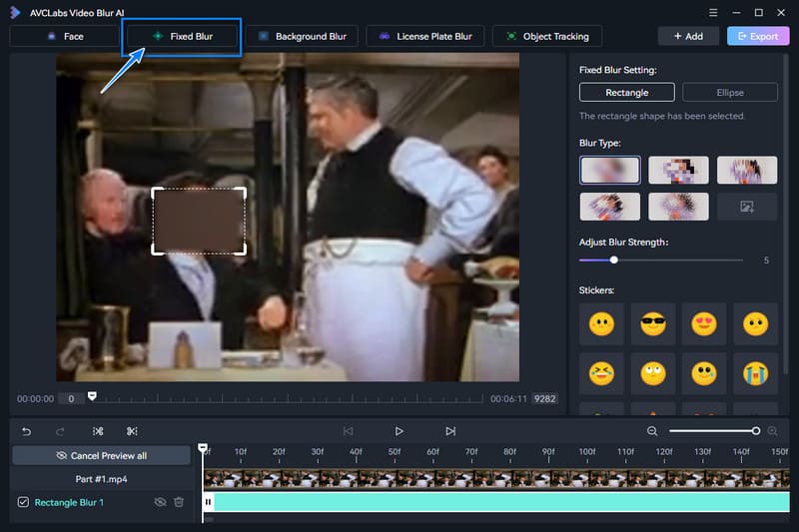Open the Background Blur tab
The width and height of the screenshot is (799, 532).
pos(302,36)
